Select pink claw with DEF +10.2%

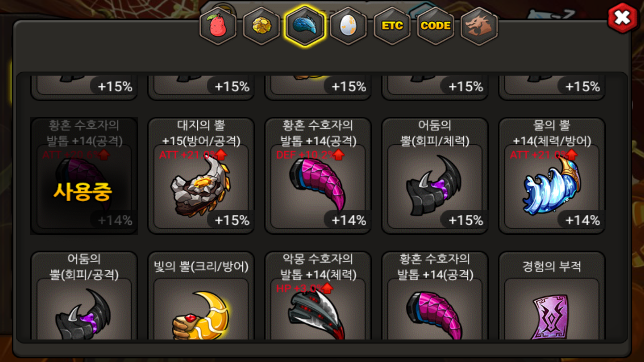coord(318,176)
